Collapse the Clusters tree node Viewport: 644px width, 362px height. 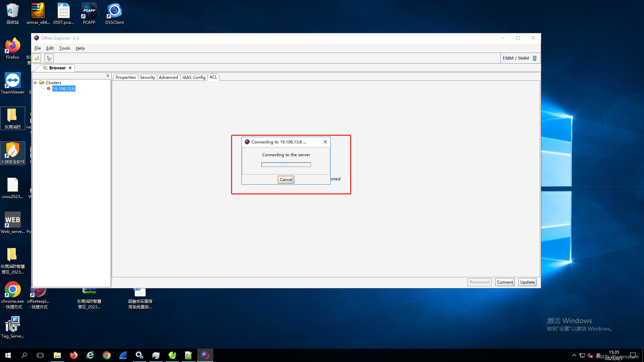(35, 82)
